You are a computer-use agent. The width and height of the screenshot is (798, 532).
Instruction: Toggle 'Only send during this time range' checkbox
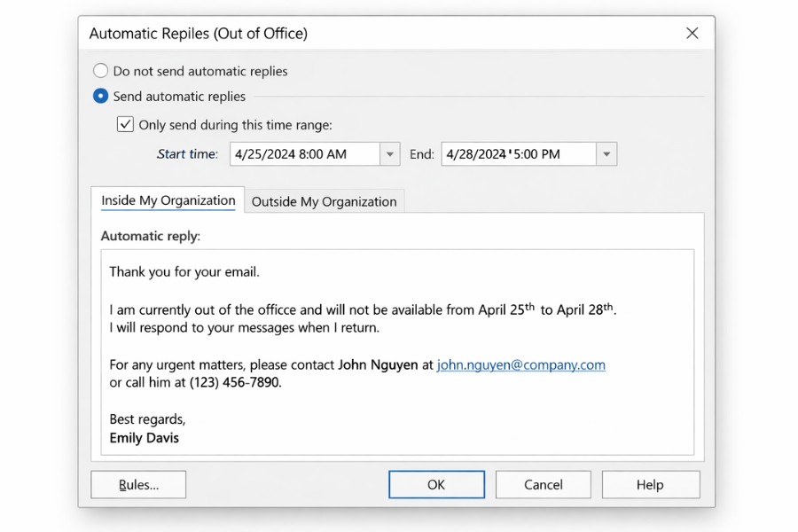point(125,124)
